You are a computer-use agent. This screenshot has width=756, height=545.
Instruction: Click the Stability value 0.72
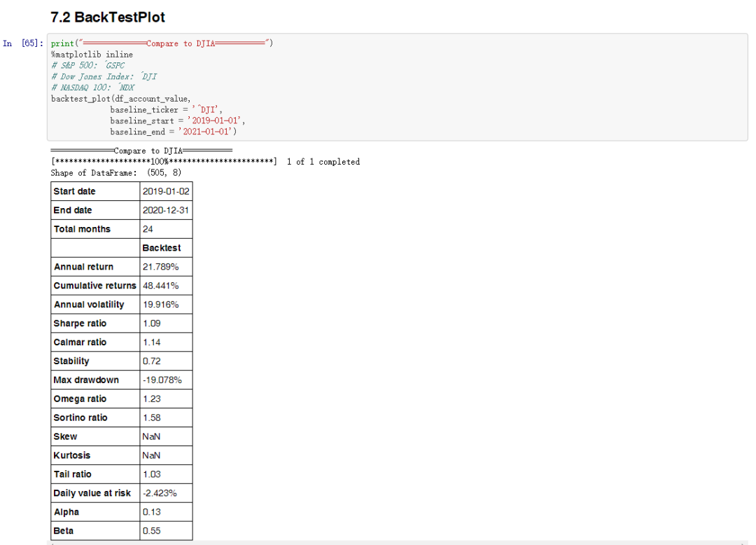166,361
